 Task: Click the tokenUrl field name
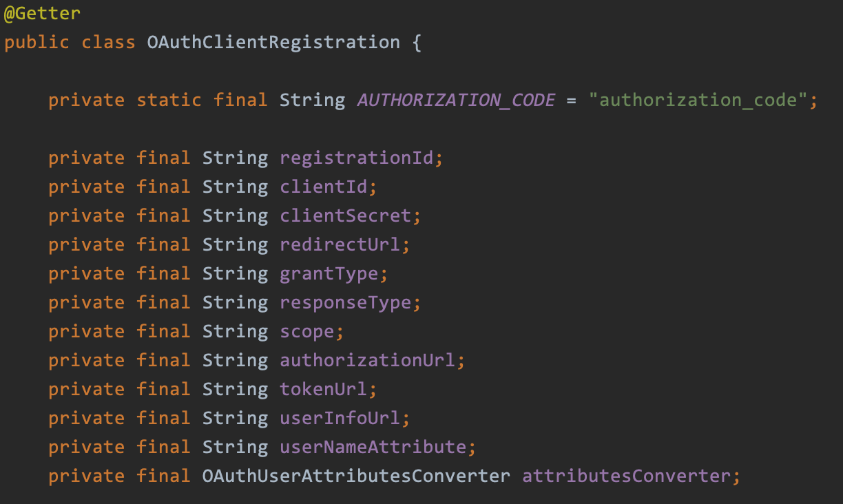pos(324,390)
